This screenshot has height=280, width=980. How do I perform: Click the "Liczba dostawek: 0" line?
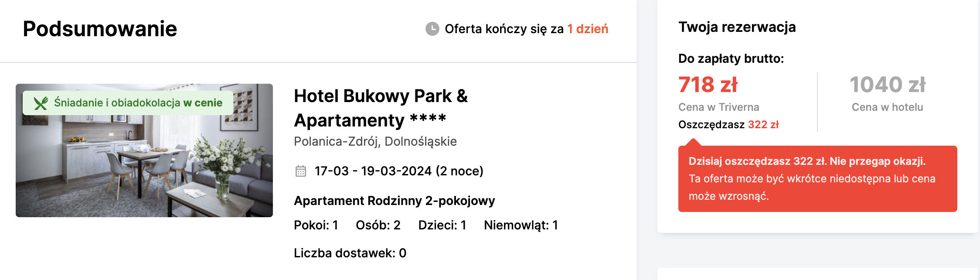350,253
